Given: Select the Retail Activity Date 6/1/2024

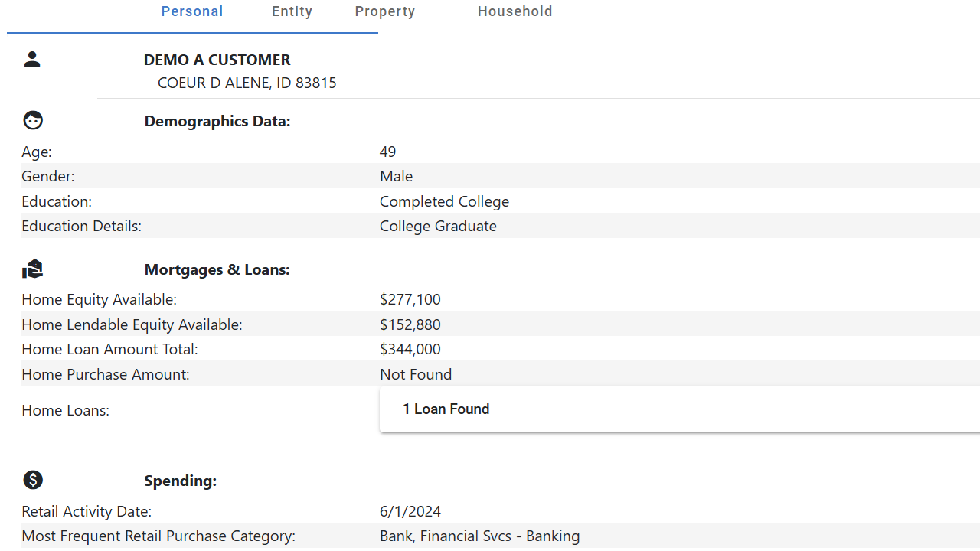Looking at the screenshot, I should coord(410,510).
